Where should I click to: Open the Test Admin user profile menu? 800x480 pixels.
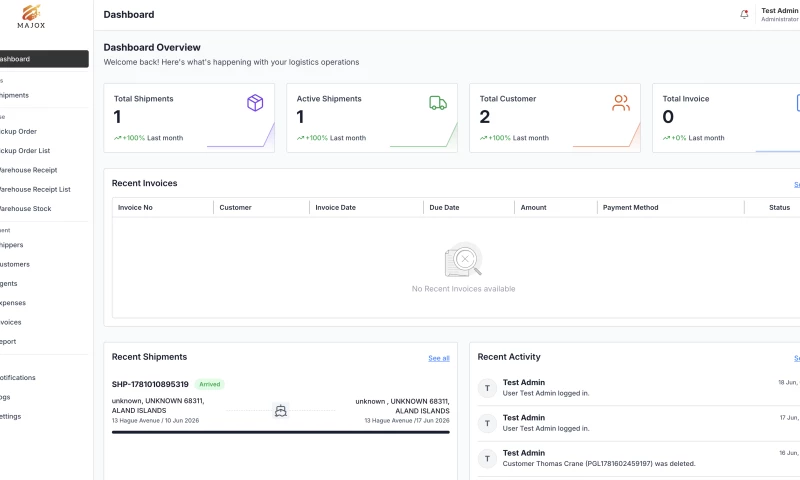tap(779, 14)
